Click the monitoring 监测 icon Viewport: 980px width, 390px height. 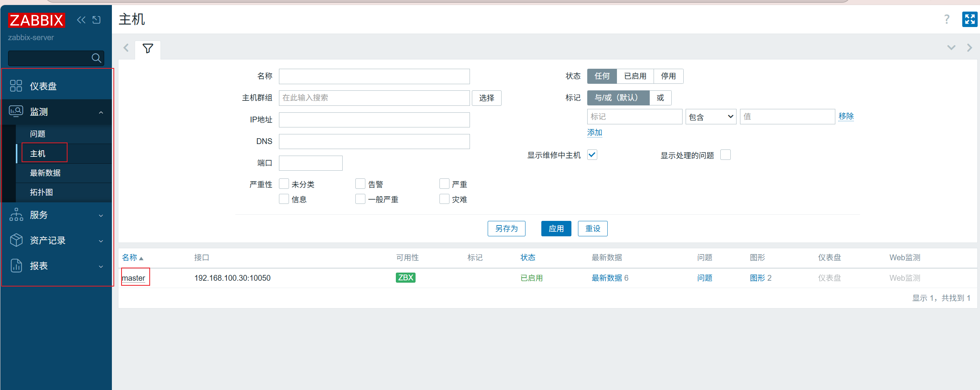[x=16, y=111]
